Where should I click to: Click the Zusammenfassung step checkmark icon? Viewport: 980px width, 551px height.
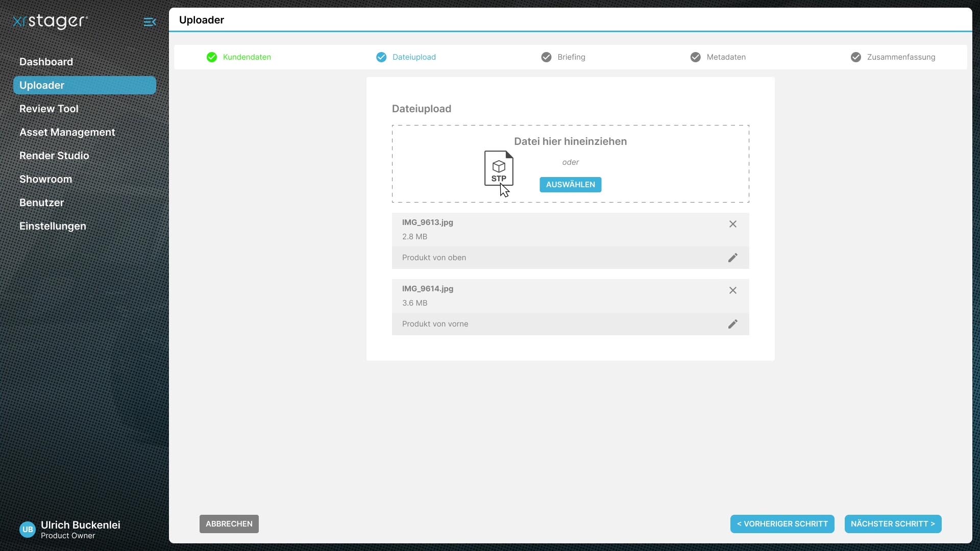point(856,57)
